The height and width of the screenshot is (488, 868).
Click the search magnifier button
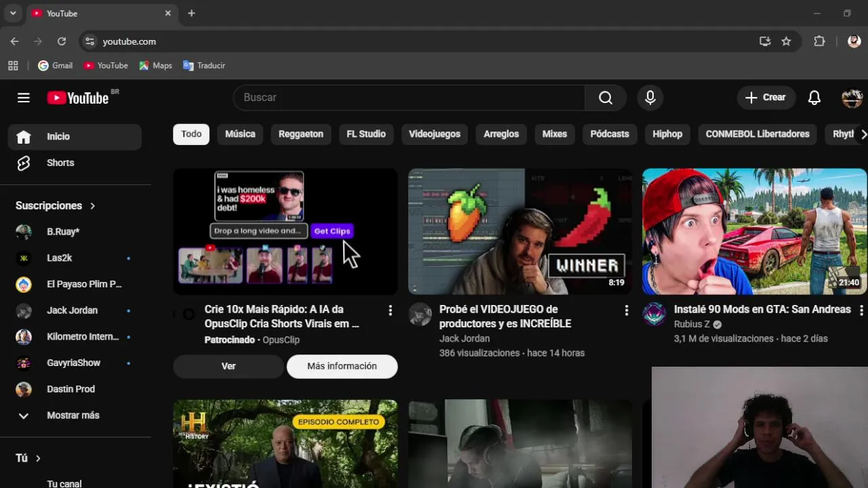click(606, 98)
